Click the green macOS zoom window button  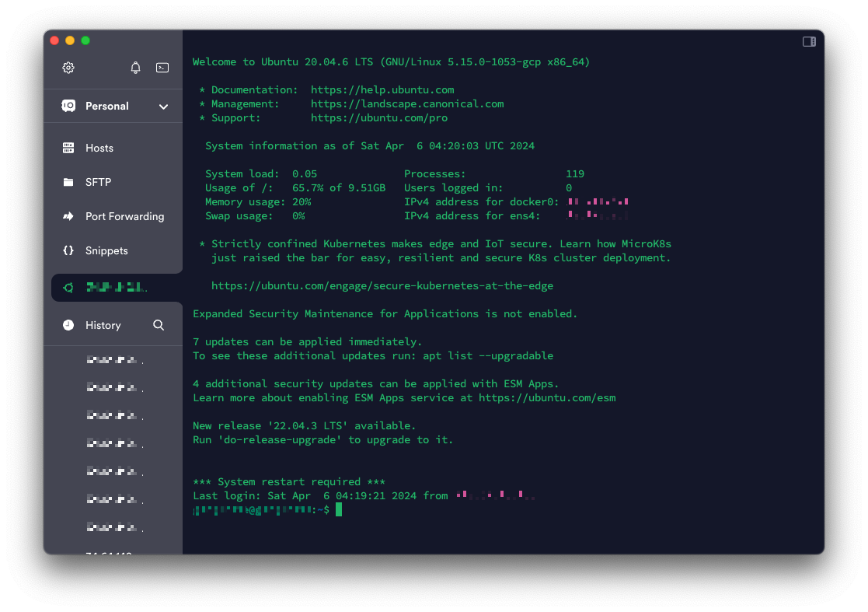[x=85, y=40]
